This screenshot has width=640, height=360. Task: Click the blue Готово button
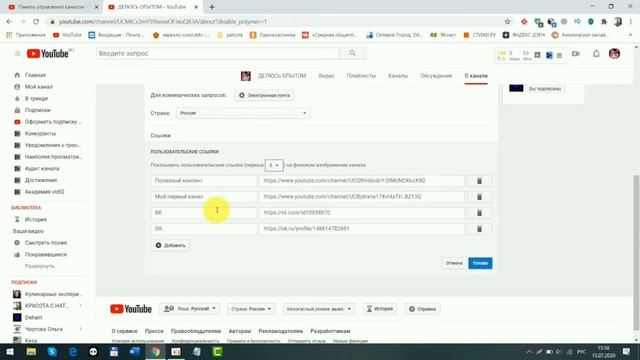(480, 263)
